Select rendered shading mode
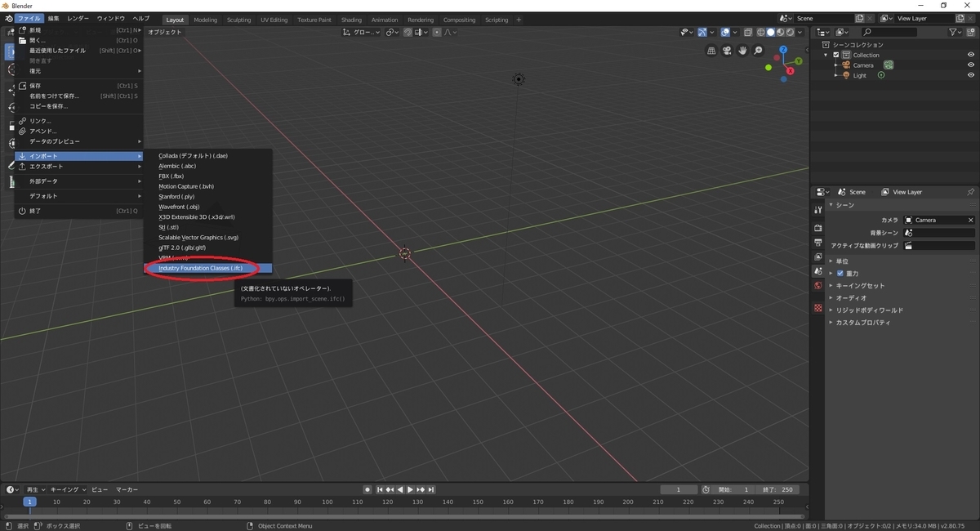The width and height of the screenshot is (980, 531). click(790, 32)
